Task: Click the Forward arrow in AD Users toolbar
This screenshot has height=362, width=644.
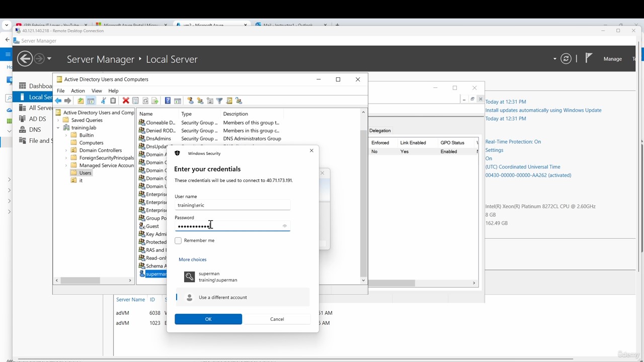Action: coord(68,101)
